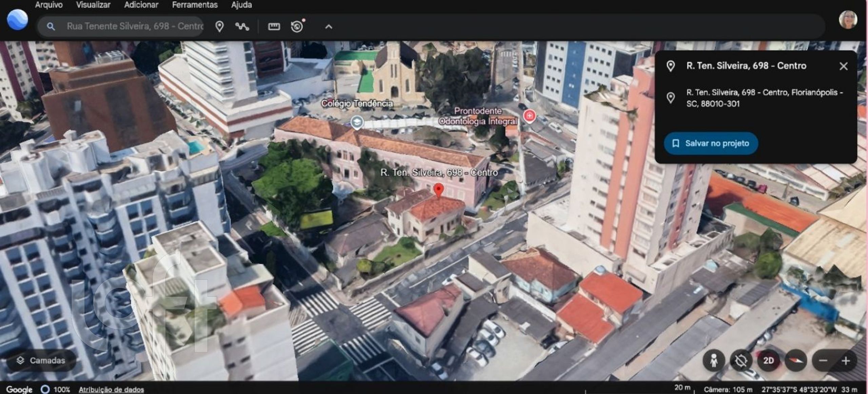The height and width of the screenshot is (394, 868).
Task: Open the ruler measure distance tool
Action: coord(274,26)
